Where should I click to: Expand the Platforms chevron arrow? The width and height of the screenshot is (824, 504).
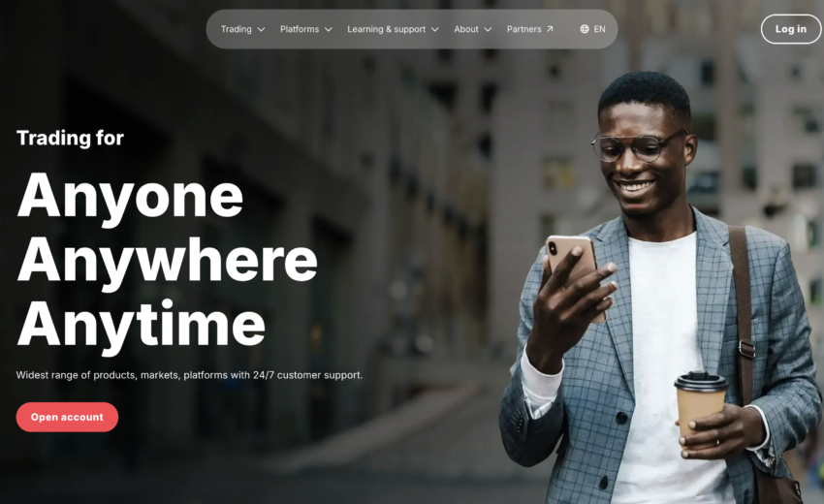[x=329, y=29]
